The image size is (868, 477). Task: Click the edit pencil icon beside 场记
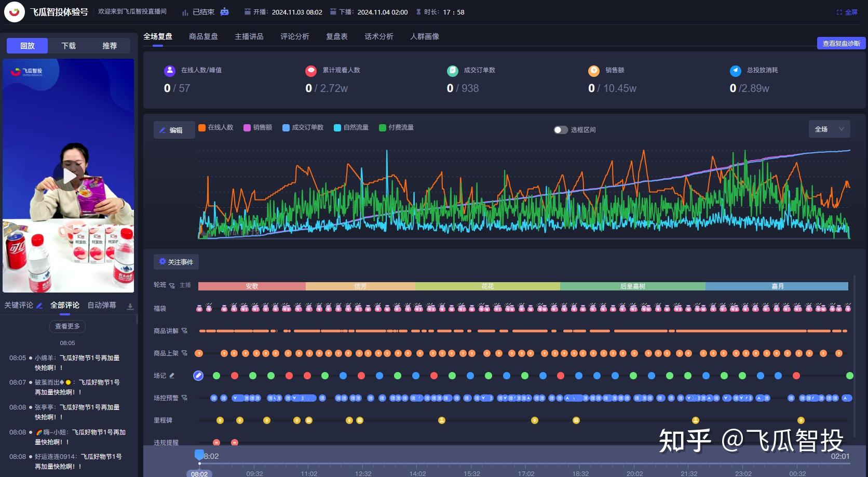point(172,376)
